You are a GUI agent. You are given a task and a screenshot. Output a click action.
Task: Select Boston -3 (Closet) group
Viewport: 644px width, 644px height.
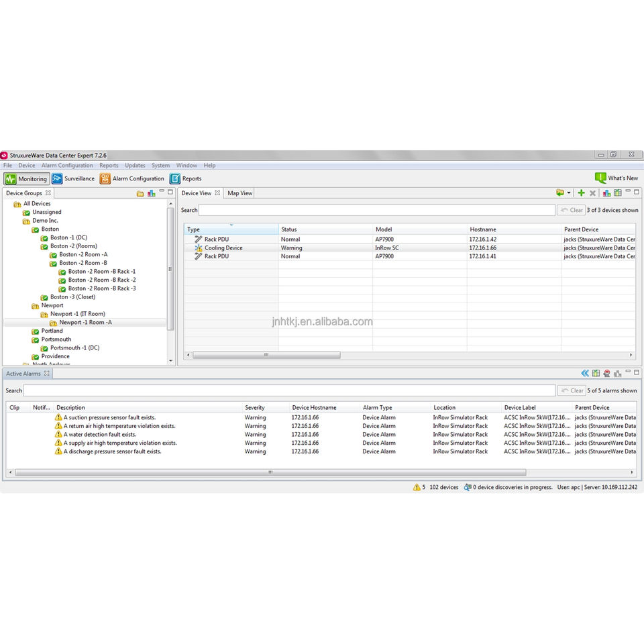point(72,297)
